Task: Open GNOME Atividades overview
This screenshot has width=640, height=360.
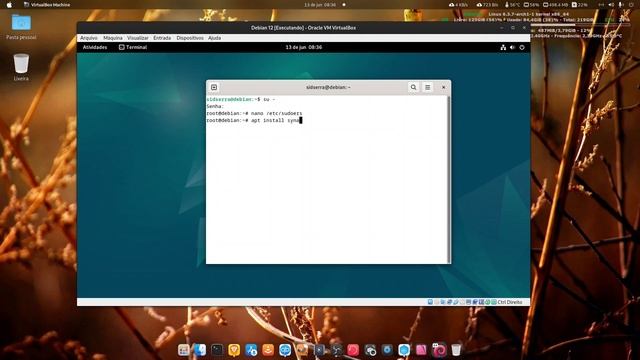Action: click(x=95, y=47)
